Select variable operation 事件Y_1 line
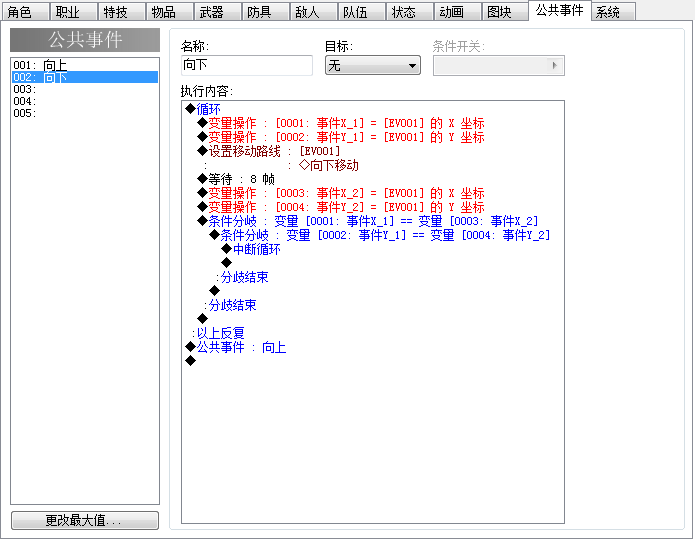Image resolution: width=695 pixels, height=540 pixels. coord(373,137)
